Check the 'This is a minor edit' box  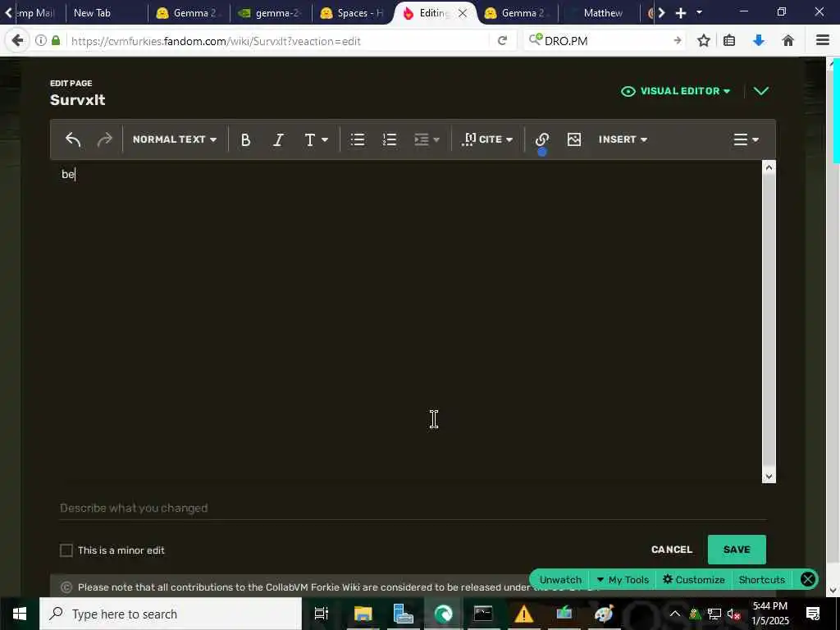[x=66, y=550]
